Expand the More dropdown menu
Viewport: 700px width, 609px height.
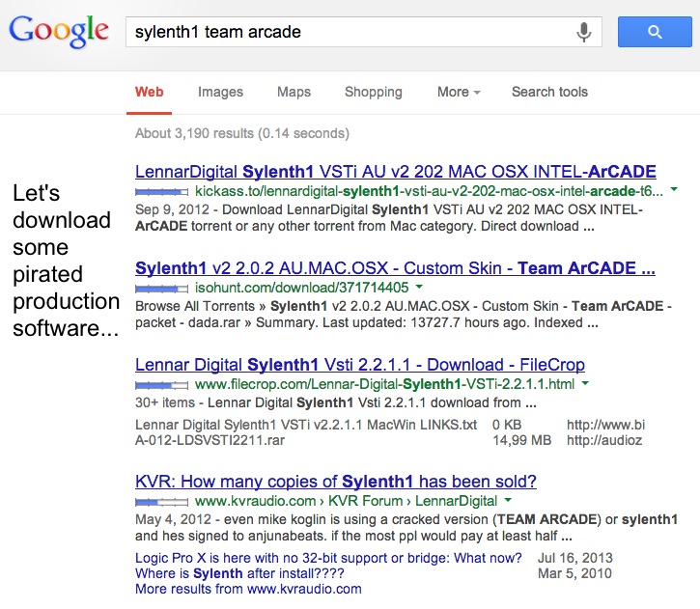coord(459,92)
